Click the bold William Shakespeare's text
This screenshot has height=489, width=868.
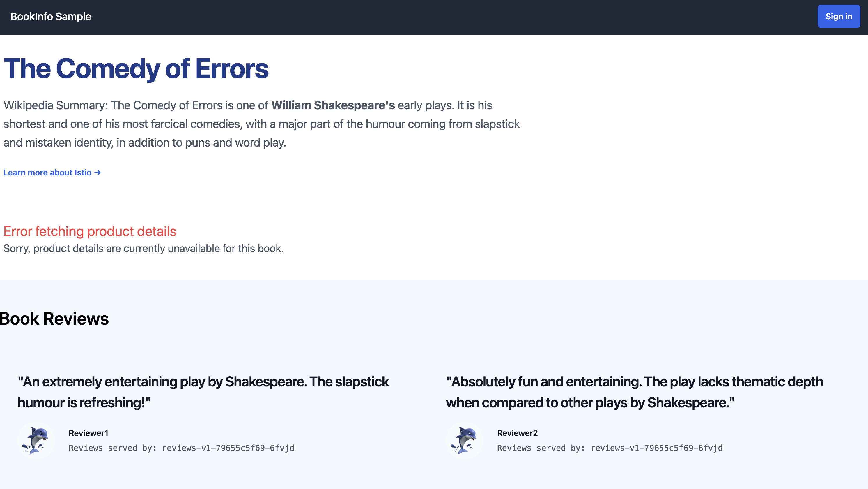pyautogui.click(x=333, y=105)
